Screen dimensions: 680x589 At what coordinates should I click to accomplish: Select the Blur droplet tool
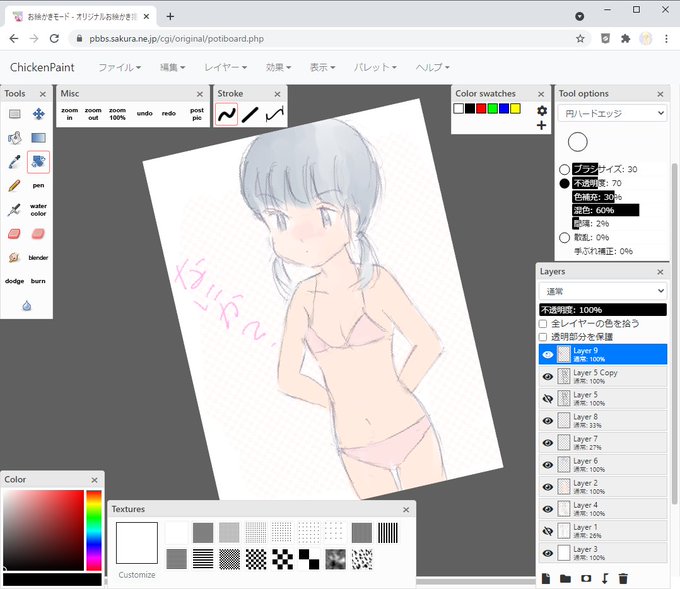click(27, 306)
